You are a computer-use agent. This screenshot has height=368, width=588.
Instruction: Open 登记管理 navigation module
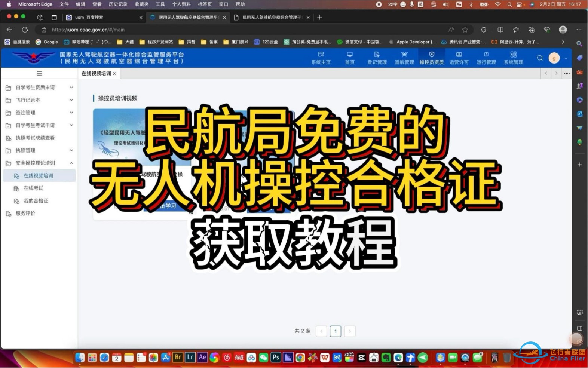tap(377, 58)
